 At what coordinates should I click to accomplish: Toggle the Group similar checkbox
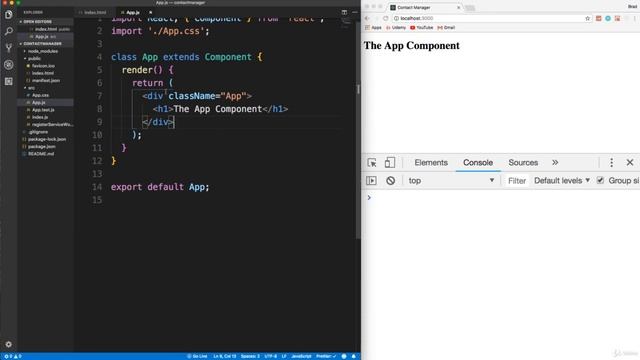[x=600, y=180]
